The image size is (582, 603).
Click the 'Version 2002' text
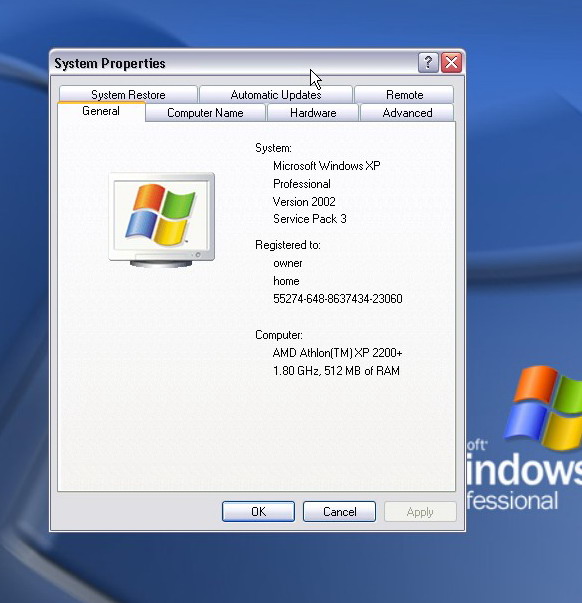pyautogui.click(x=304, y=202)
